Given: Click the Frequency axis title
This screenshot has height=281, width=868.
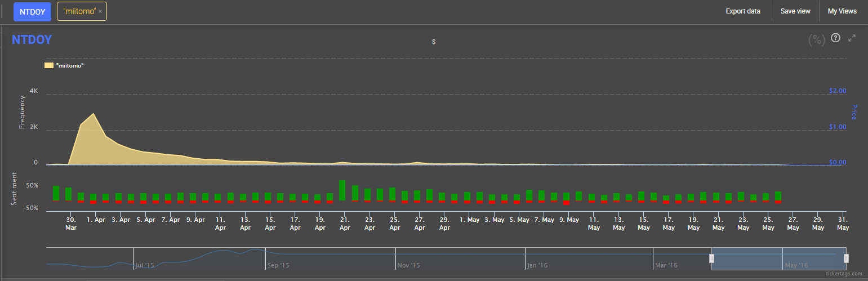Looking at the screenshot, I should 23,113.
